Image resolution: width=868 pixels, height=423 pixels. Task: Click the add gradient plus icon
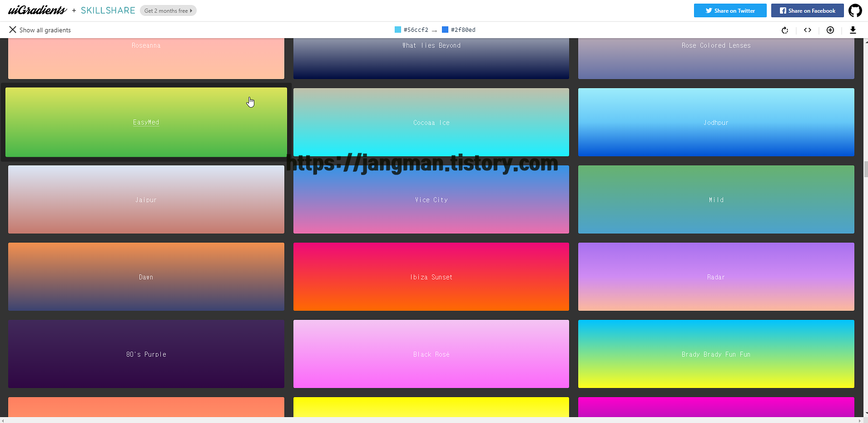point(830,30)
